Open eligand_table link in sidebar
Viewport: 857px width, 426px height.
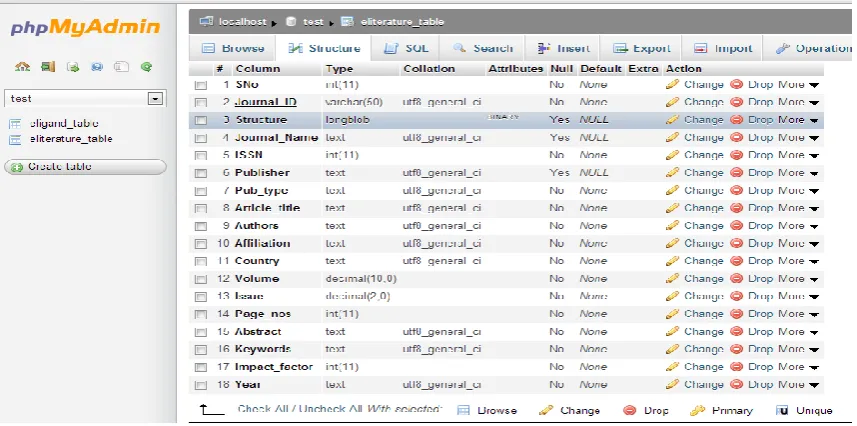pyautogui.click(x=64, y=124)
